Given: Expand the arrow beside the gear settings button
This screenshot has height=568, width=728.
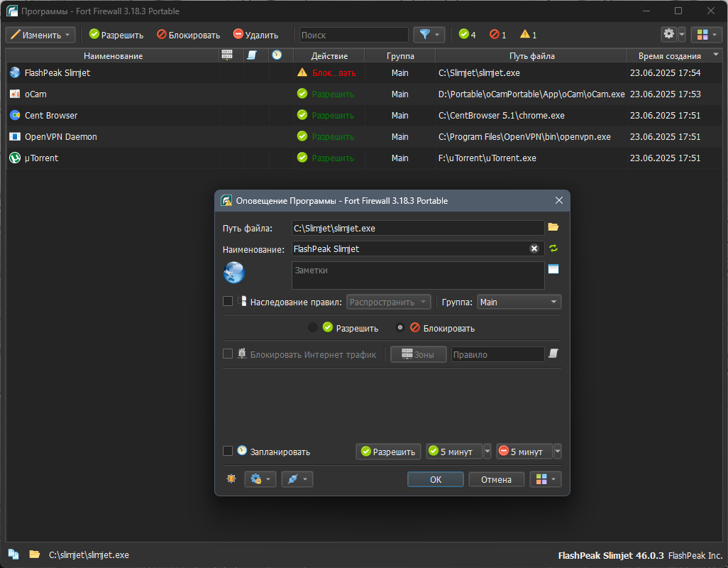Looking at the screenshot, I should (682, 35).
